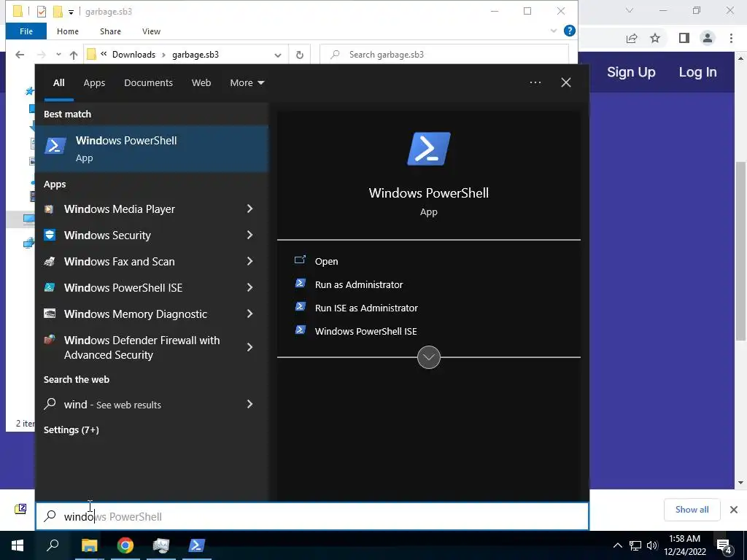Search the web for wind
The width and height of the screenshot is (747, 560).
point(112,405)
